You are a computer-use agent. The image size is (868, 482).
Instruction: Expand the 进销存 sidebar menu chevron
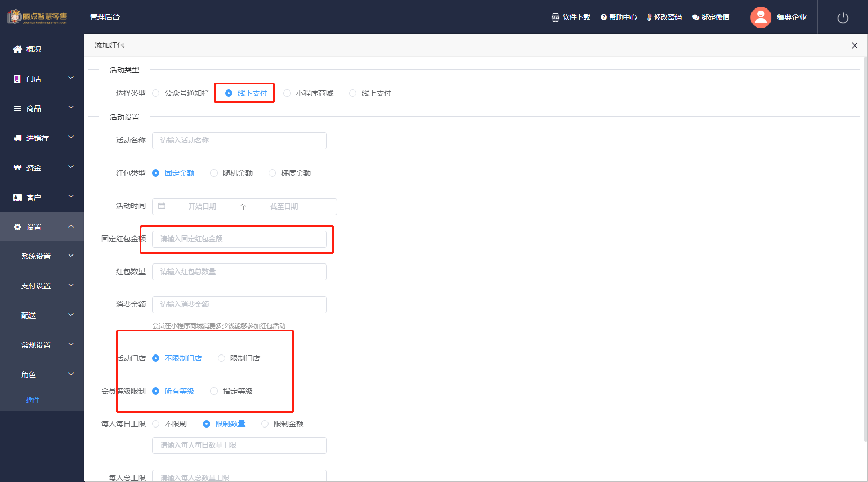click(71, 138)
